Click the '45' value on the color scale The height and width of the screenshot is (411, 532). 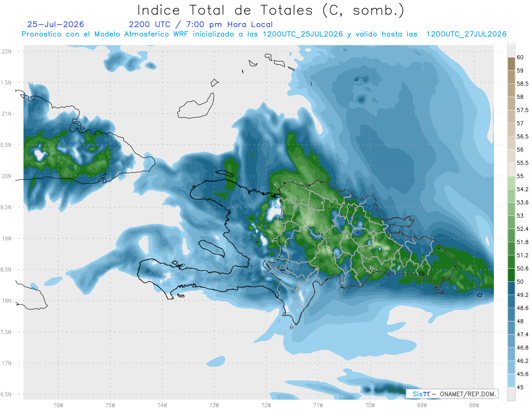pos(521,388)
